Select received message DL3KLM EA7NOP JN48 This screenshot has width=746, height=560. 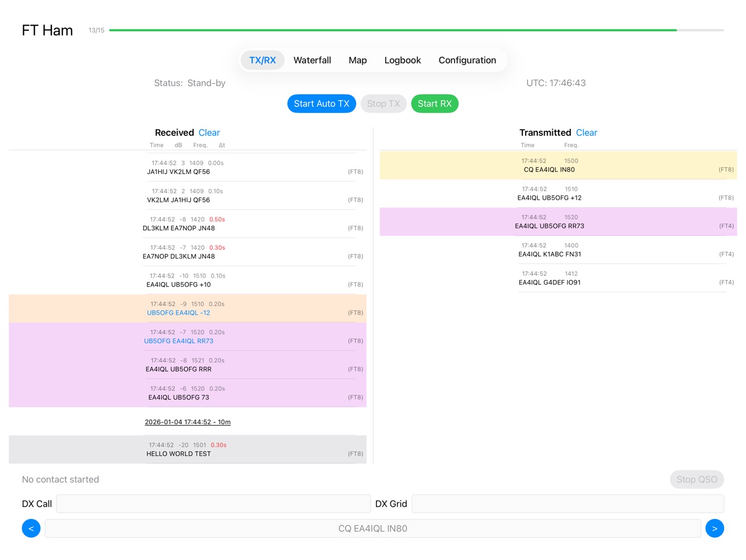[187, 224]
